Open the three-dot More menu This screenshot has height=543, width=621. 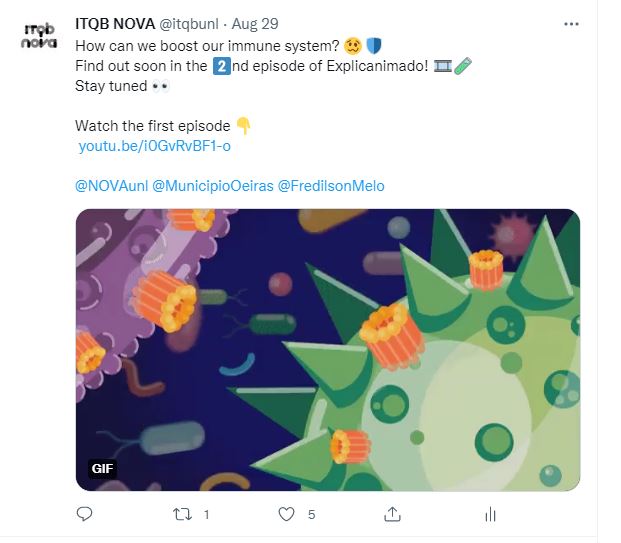571,24
